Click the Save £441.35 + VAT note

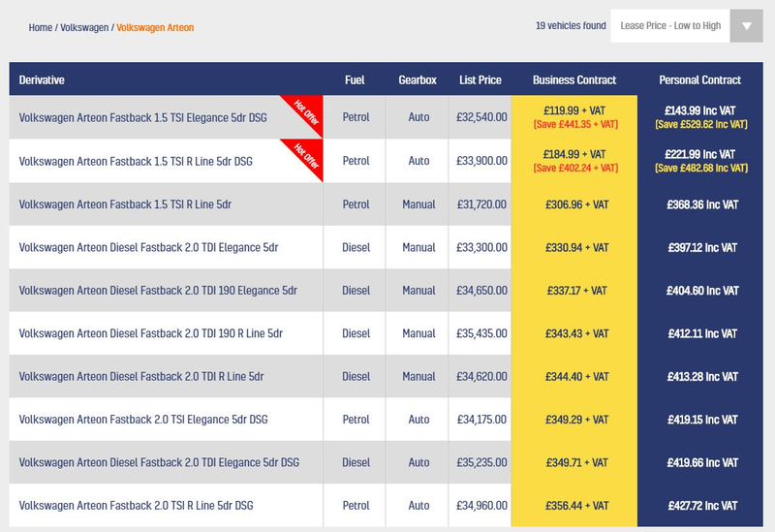pyautogui.click(x=575, y=125)
